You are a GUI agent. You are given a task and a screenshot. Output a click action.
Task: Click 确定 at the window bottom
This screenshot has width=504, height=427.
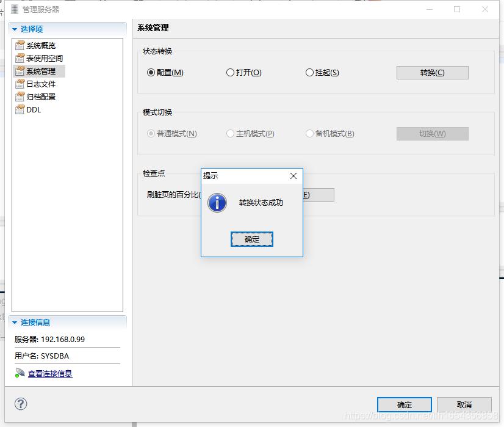pos(404,404)
